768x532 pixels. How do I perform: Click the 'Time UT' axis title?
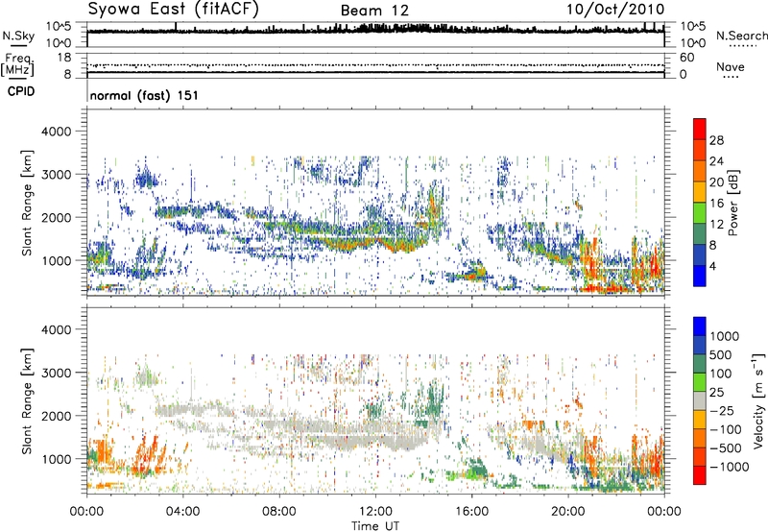(375, 526)
